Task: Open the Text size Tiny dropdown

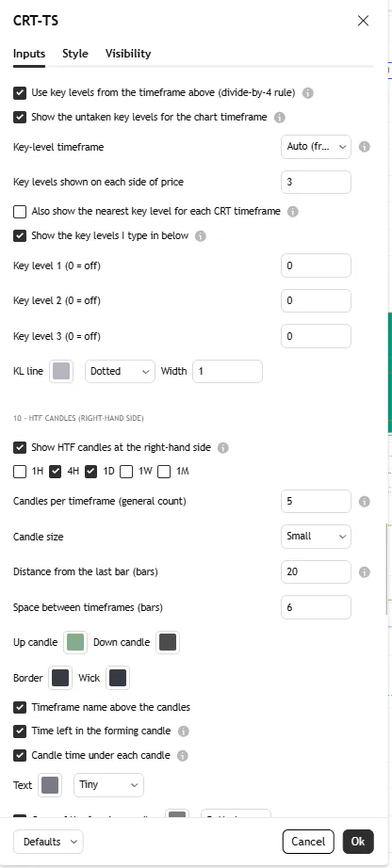Action: click(108, 785)
